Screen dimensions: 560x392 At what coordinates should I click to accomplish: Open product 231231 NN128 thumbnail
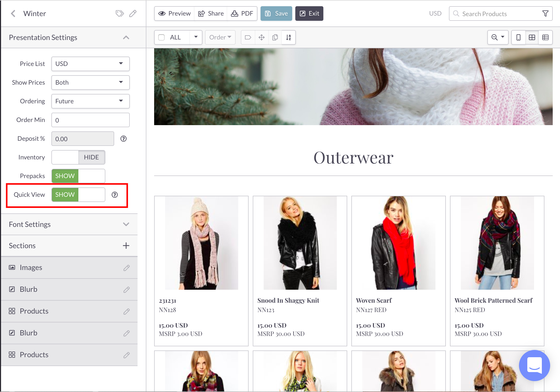[x=201, y=243]
